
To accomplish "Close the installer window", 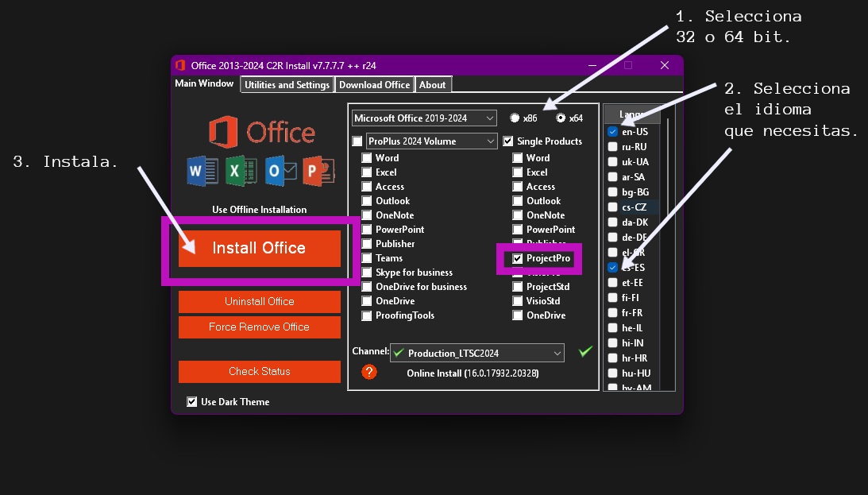I will [x=664, y=65].
